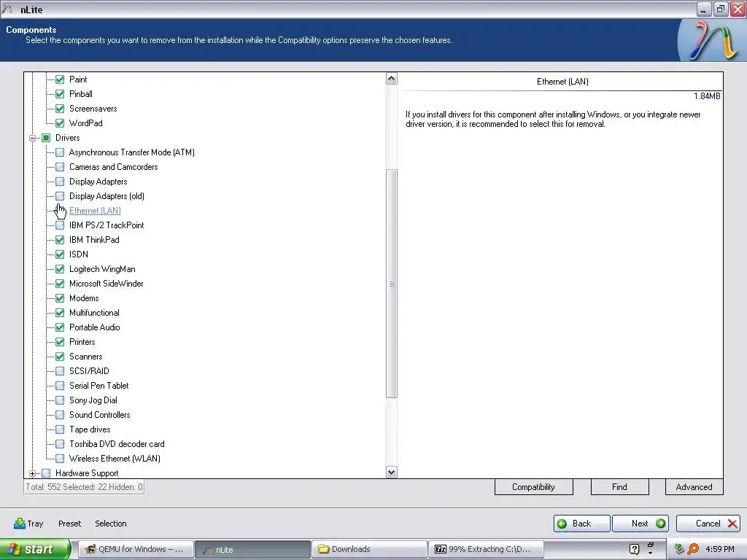The image size is (747, 560).
Task: Click the component list scrollbar thumb
Action: click(x=391, y=284)
